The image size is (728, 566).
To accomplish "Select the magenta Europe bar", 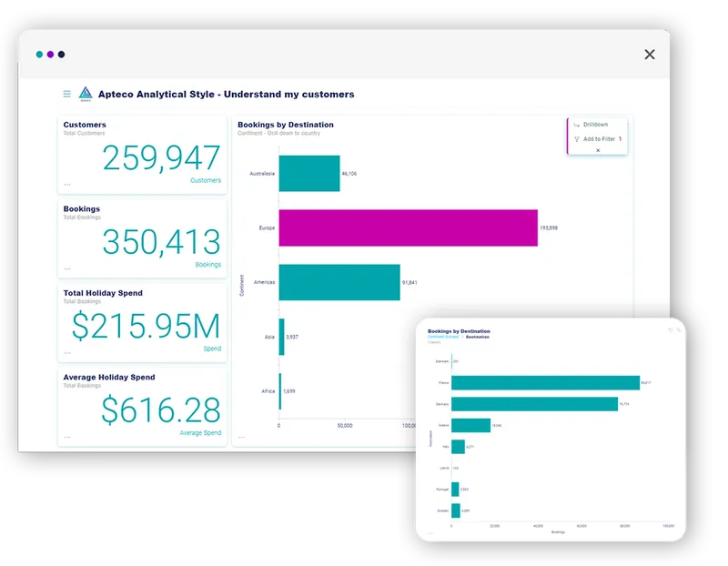I will click(x=408, y=227).
